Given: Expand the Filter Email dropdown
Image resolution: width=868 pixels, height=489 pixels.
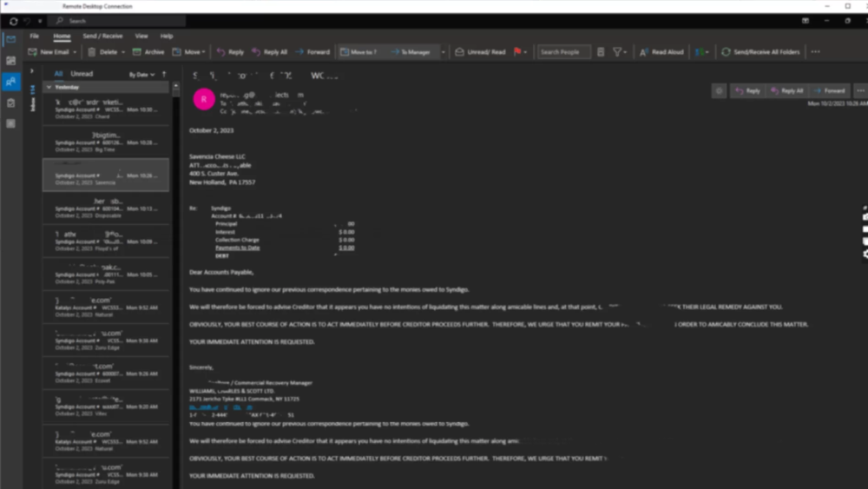Looking at the screenshot, I should click(620, 52).
